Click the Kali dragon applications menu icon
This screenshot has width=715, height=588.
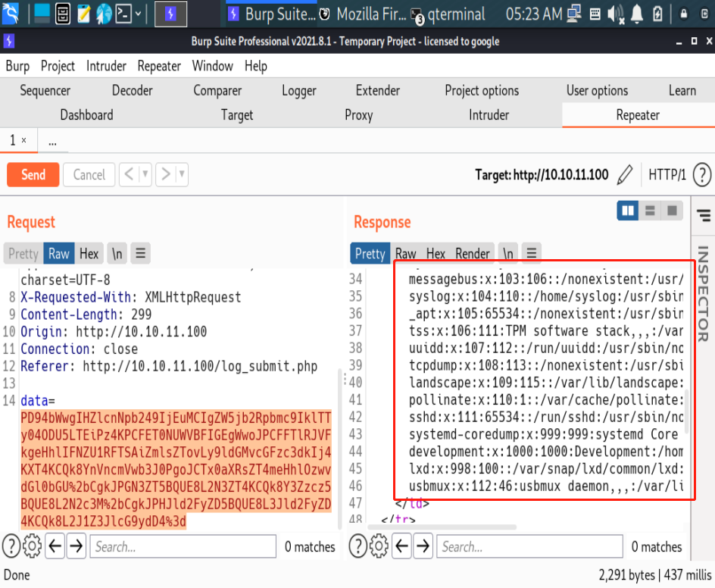[10, 13]
